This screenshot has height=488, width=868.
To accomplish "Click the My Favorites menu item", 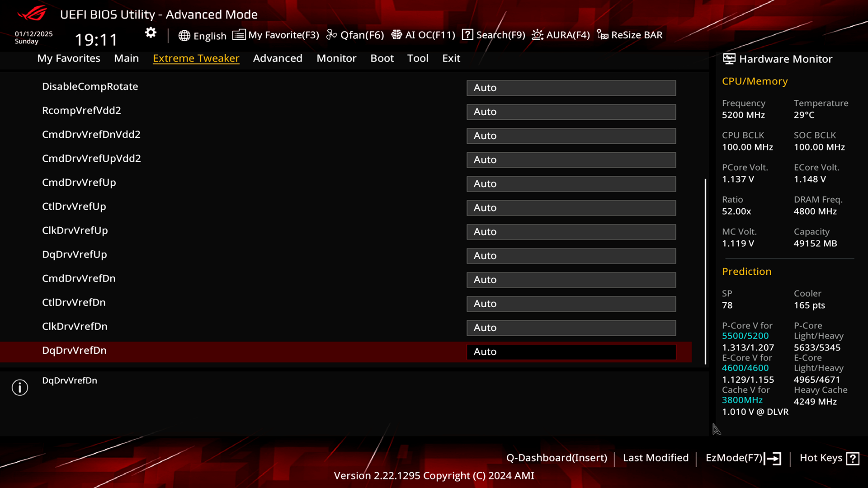I will tap(69, 58).
